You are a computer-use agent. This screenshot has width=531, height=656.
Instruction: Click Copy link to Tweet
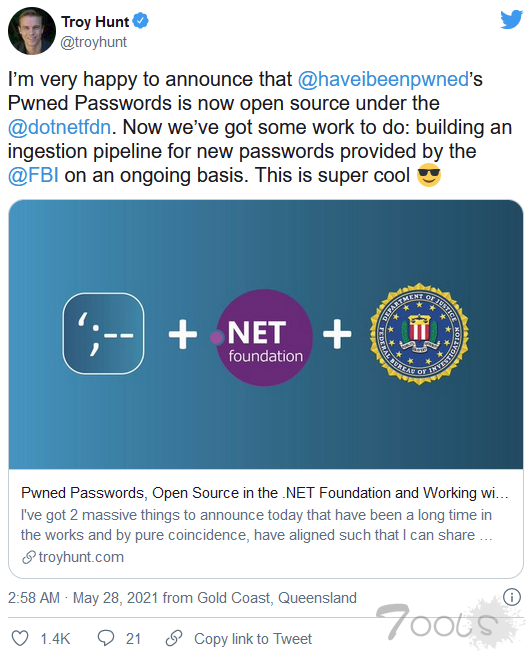(253, 639)
